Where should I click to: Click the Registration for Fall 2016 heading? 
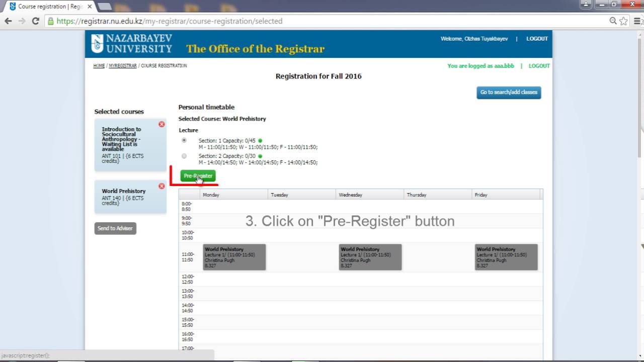pos(318,76)
